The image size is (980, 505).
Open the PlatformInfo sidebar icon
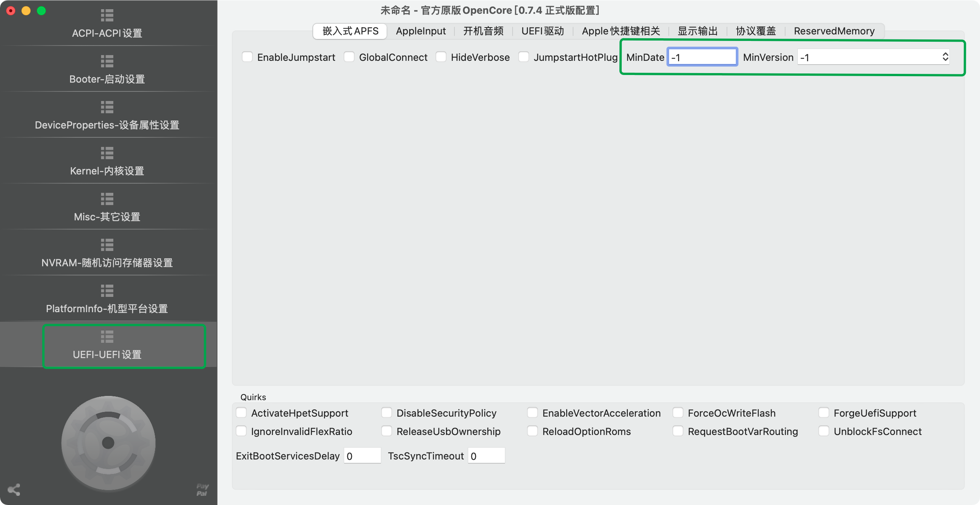pyautogui.click(x=107, y=291)
